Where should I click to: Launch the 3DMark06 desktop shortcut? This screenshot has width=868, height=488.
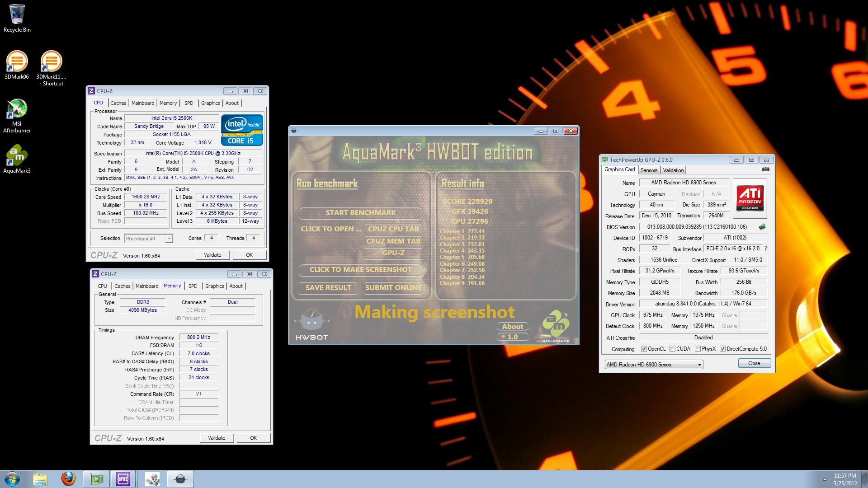pos(17,66)
